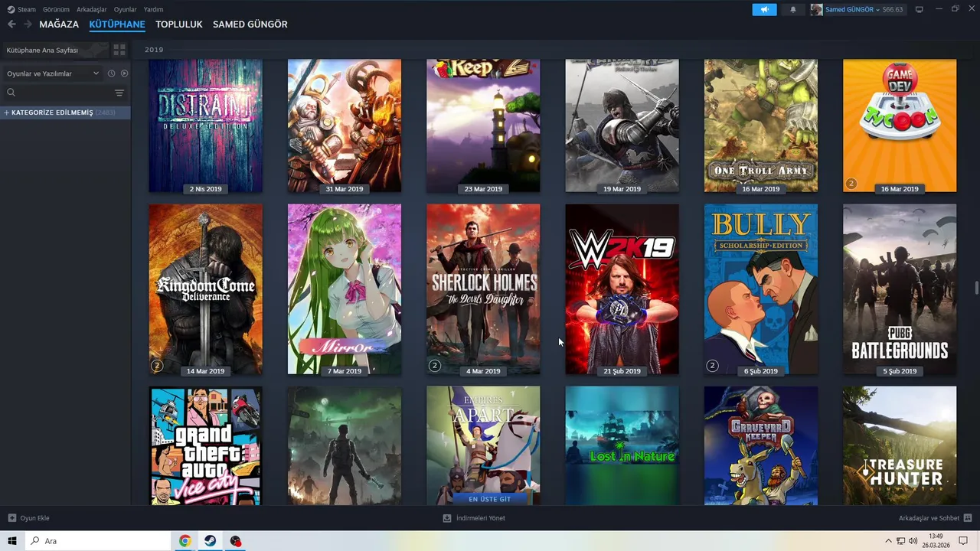Toggle the ready-to-play filter icon
The width and height of the screenshot is (980, 551).
pyautogui.click(x=124, y=73)
